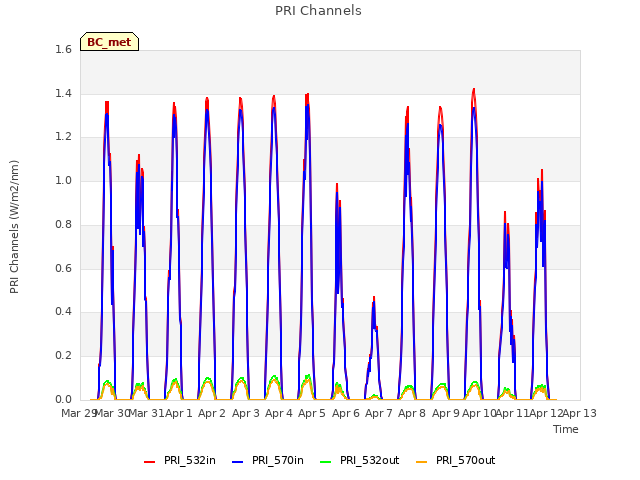Select the 0.8 y-axis tick label
The image size is (640, 480).
63,224
